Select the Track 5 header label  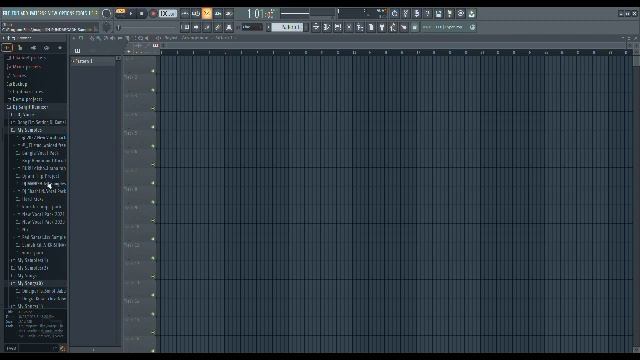pyautogui.click(x=131, y=133)
